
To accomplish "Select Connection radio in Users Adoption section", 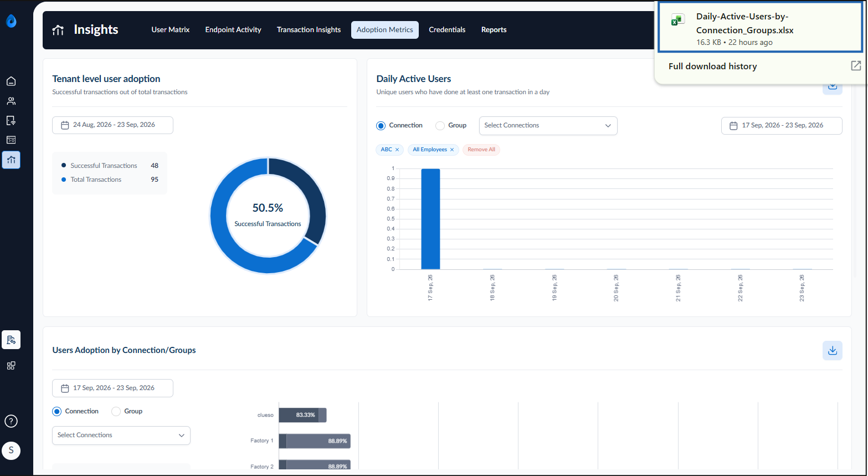I will click(x=57, y=412).
